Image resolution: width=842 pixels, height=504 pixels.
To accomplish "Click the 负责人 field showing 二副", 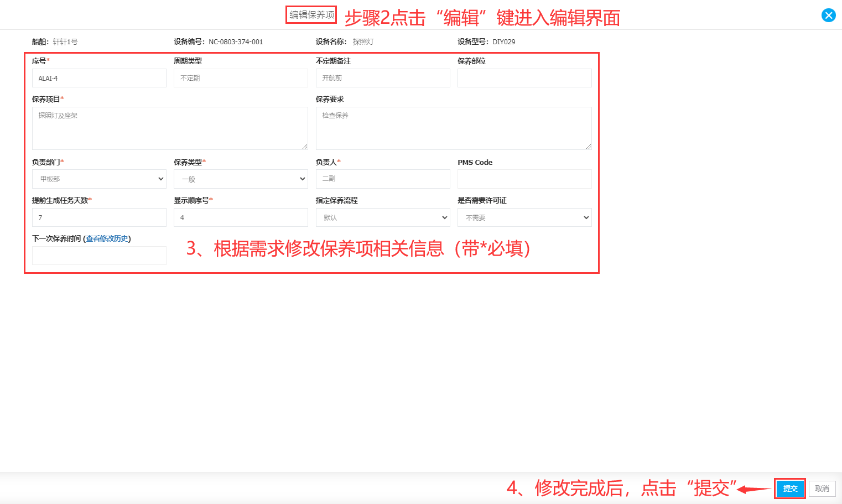I will [383, 179].
